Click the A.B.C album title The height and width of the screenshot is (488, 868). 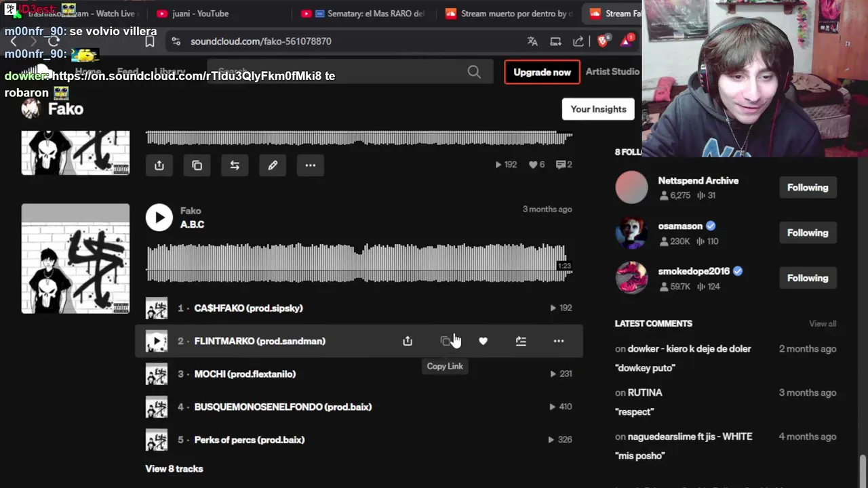coord(192,224)
